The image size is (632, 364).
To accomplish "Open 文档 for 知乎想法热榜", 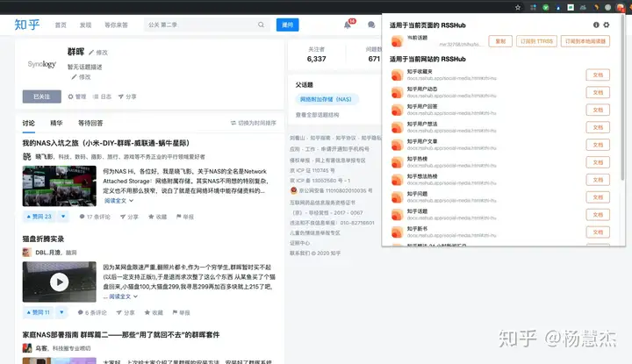I will 598,180.
